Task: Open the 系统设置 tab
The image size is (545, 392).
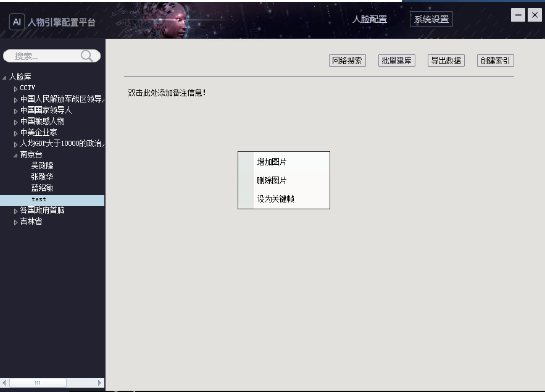Action: coord(431,19)
